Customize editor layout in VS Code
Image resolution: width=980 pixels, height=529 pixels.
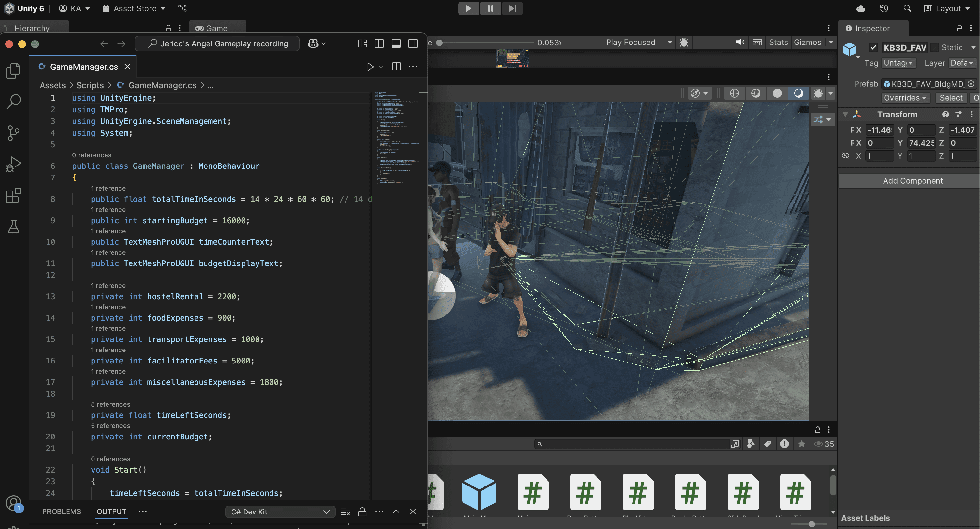pos(363,44)
